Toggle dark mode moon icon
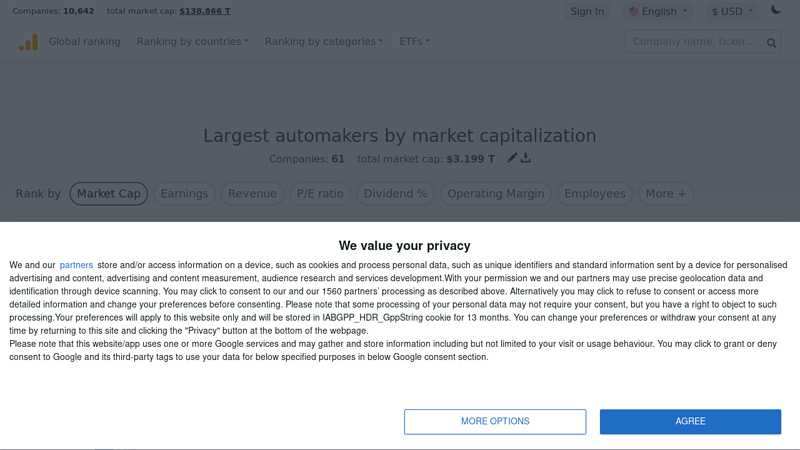 click(776, 11)
